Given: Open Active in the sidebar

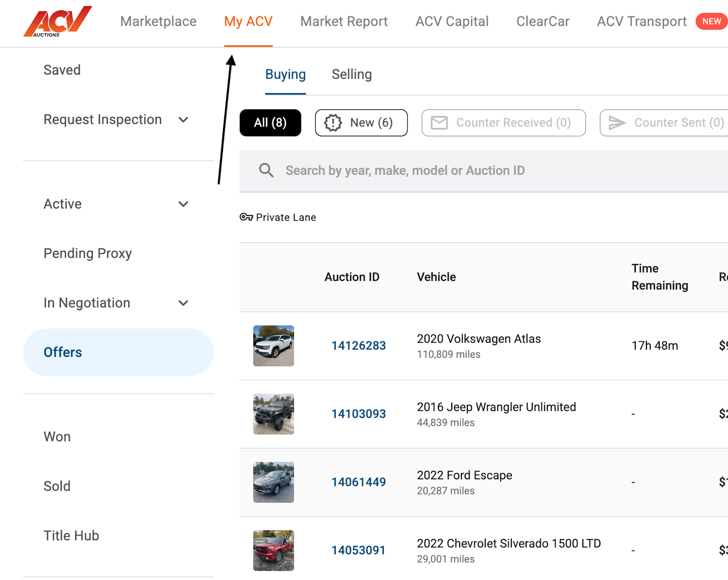Looking at the screenshot, I should [63, 204].
